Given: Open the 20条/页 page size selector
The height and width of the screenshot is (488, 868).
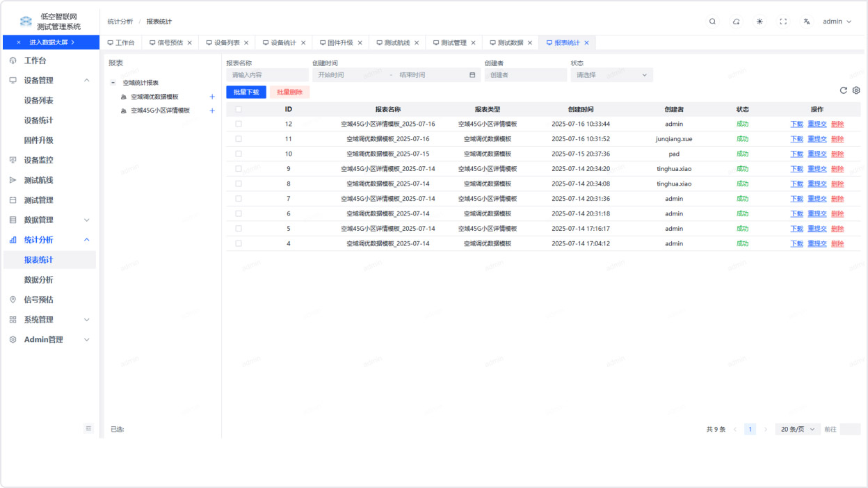Looking at the screenshot, I should click(797, 429).
